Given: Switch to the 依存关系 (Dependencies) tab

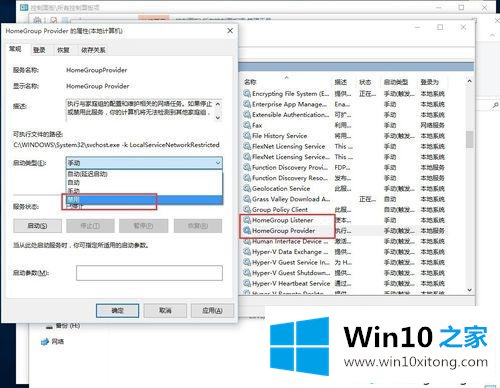Looking at the screenshot, I should tap(93, 50).
